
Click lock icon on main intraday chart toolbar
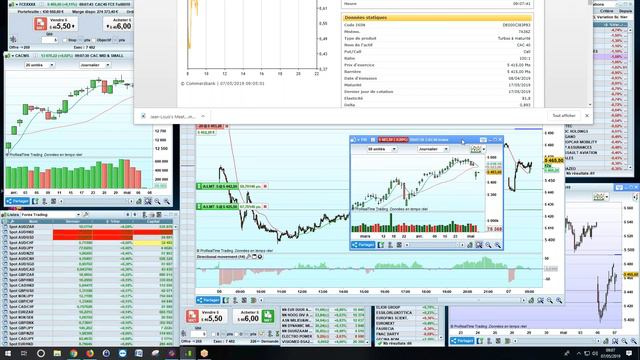coord(531,300)
